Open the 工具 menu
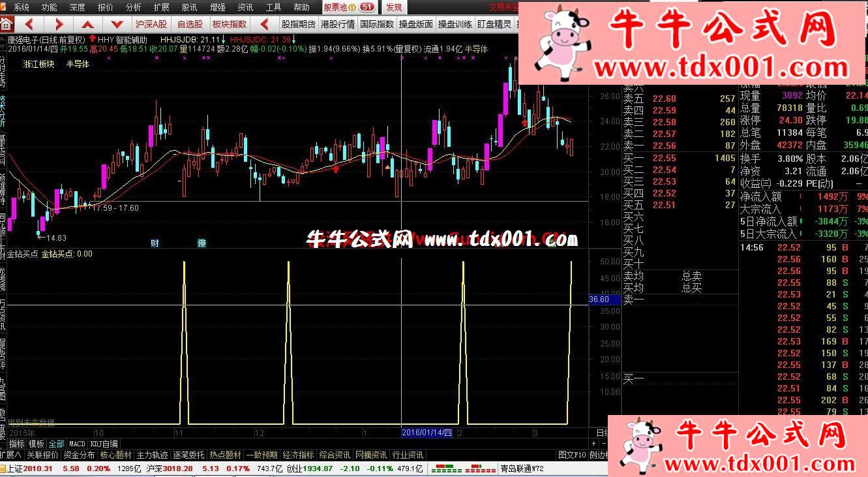The image size is (868, 477). click(273, 7)
